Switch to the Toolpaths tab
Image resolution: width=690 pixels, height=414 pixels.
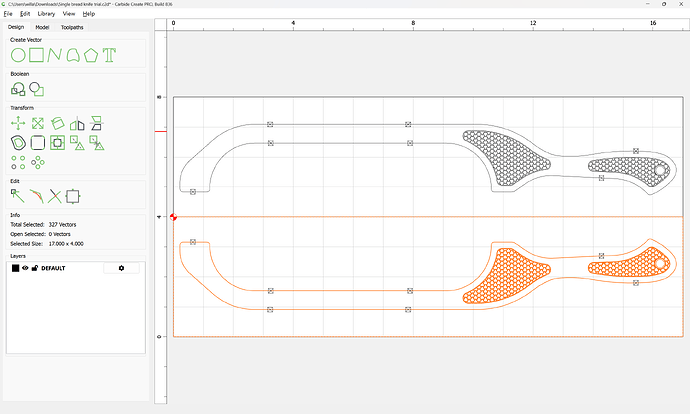(73, 27)
